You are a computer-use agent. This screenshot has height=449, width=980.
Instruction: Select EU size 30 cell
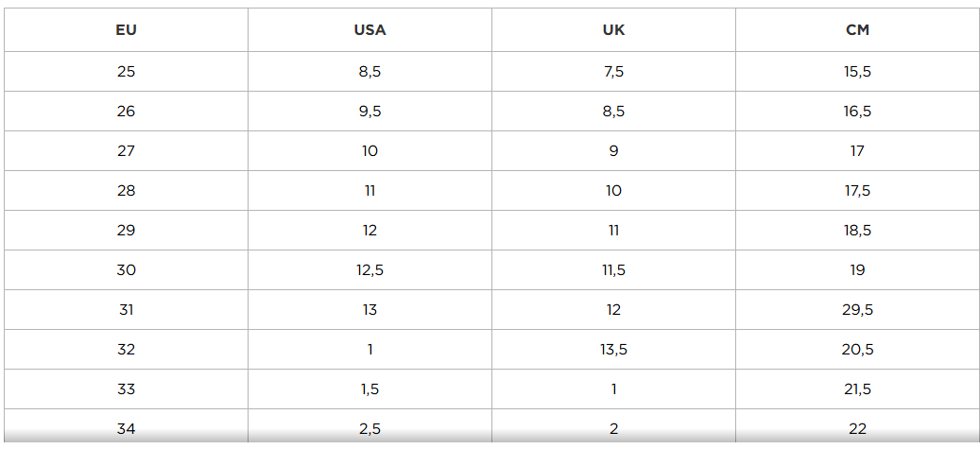tap(126, 270)
